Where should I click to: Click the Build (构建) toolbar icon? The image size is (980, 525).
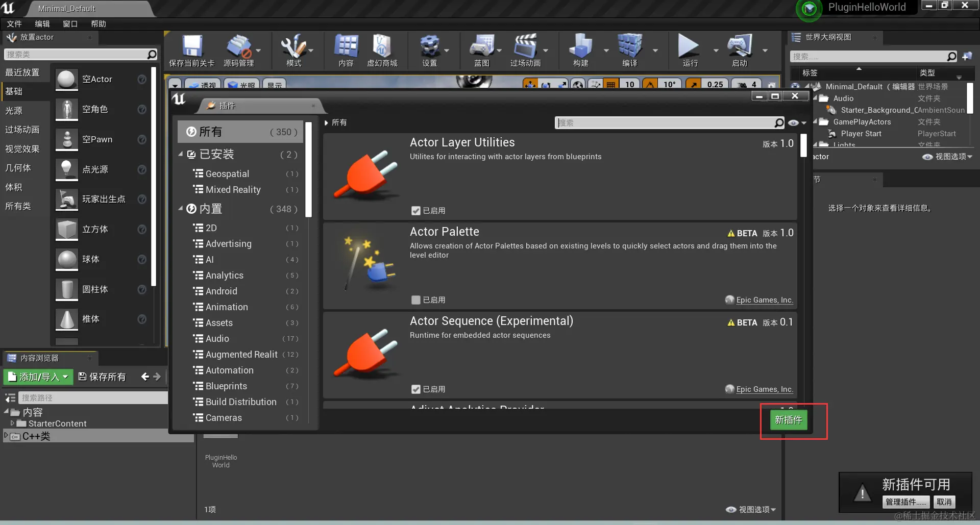pyautogui.click(x=581, y=46)
